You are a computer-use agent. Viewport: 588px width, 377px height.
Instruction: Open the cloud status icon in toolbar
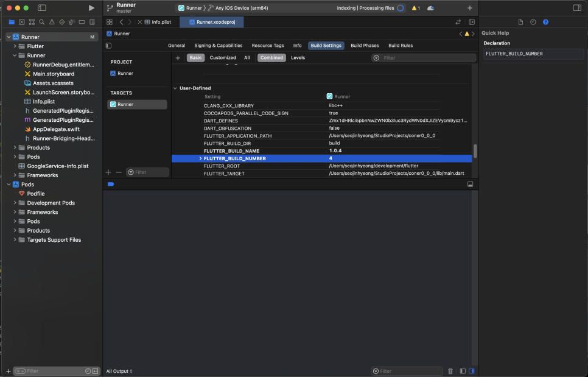[x=430, y=8]
